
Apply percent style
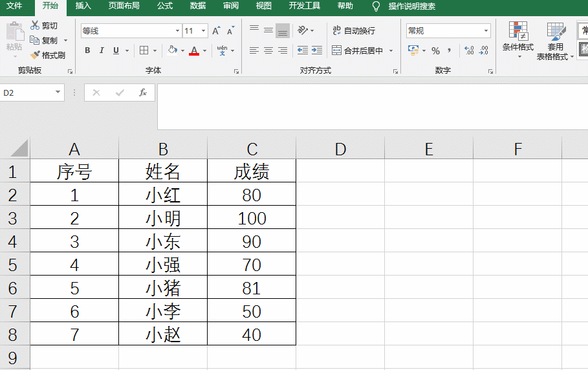click(x=435, y=50)
